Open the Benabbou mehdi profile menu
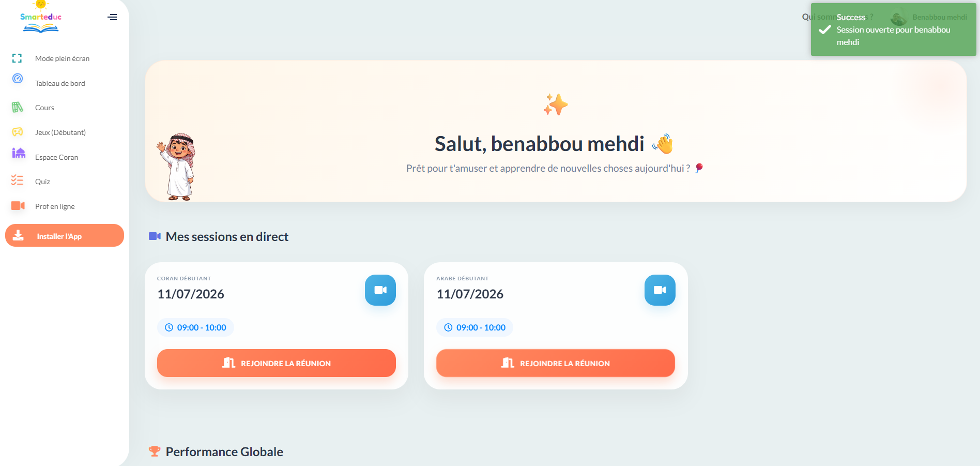This screenshot has width=980, height=466. click(x=929, y=18)
